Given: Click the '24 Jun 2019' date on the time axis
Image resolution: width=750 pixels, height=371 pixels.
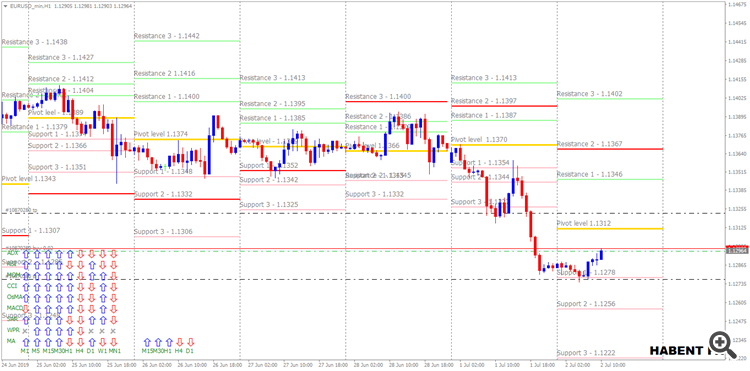Looking at the screenshot, I should [x=15, y=364].
